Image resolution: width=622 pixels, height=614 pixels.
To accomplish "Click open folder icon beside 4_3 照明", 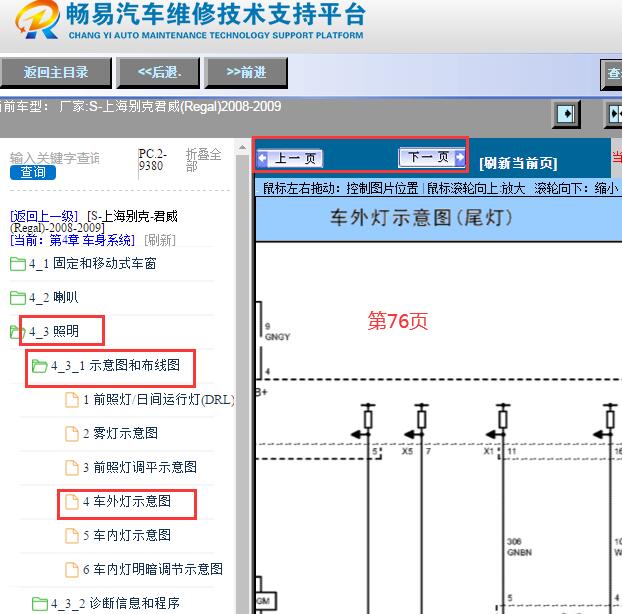I will [x=16, y=332].
